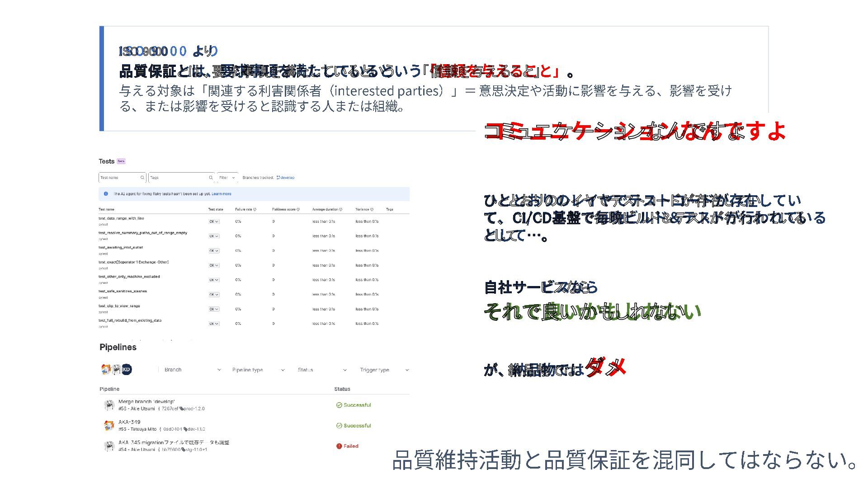The width and height of the screenshot is (868, 488).
Task: Open the Status filter dropdown
Action: pos(322,370)
